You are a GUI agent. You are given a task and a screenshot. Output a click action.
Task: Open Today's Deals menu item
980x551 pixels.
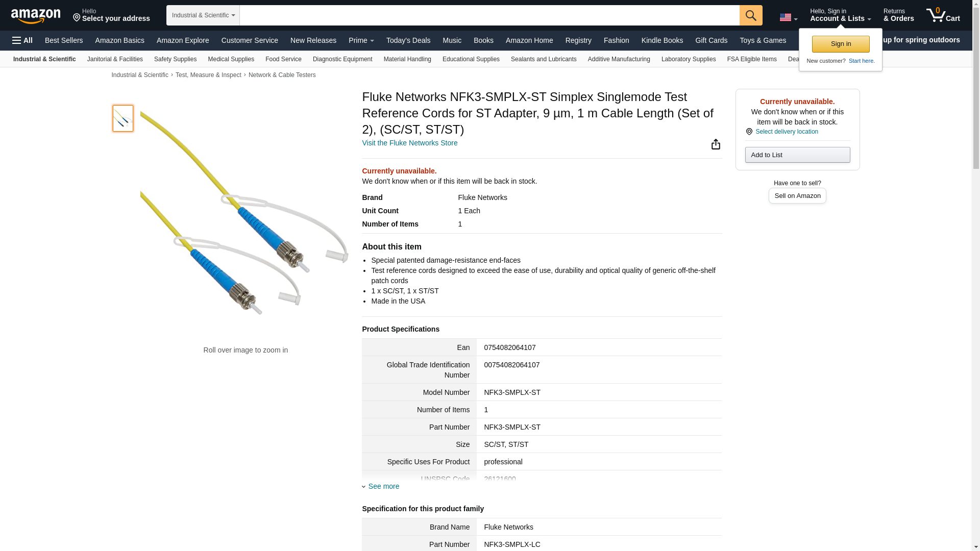coord(408,40)
